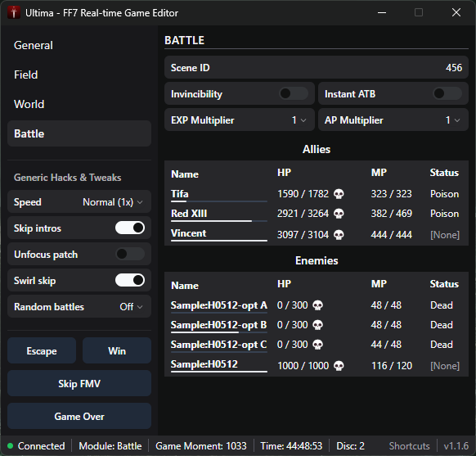The image size is (476, 456).
Task: Click Tifa's name in Allies table
Action: tap(180, 194)
